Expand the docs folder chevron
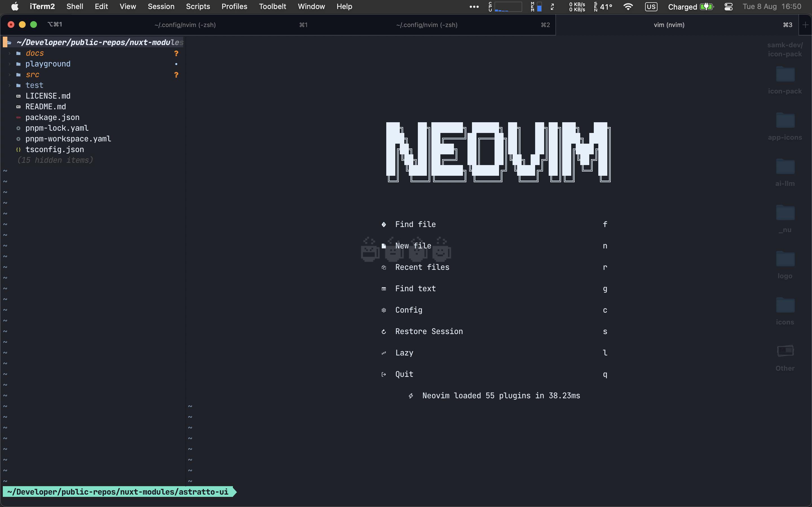Viewport: 812px width, 507px height. click(9, 53)
